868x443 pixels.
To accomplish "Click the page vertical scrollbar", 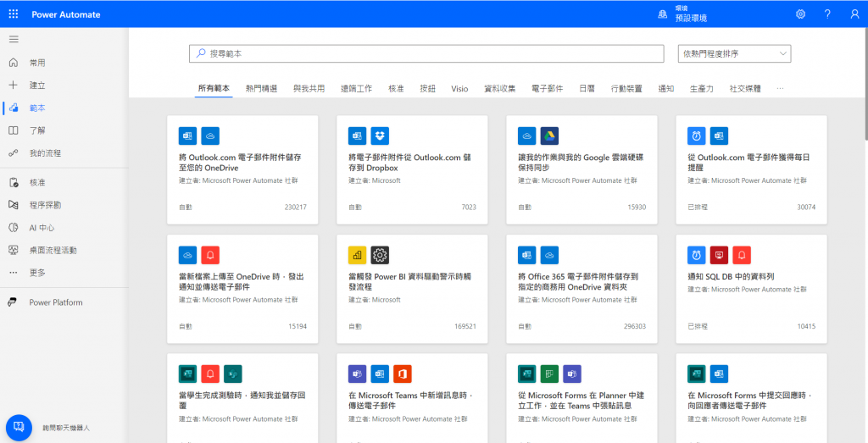I will (865, 83).
